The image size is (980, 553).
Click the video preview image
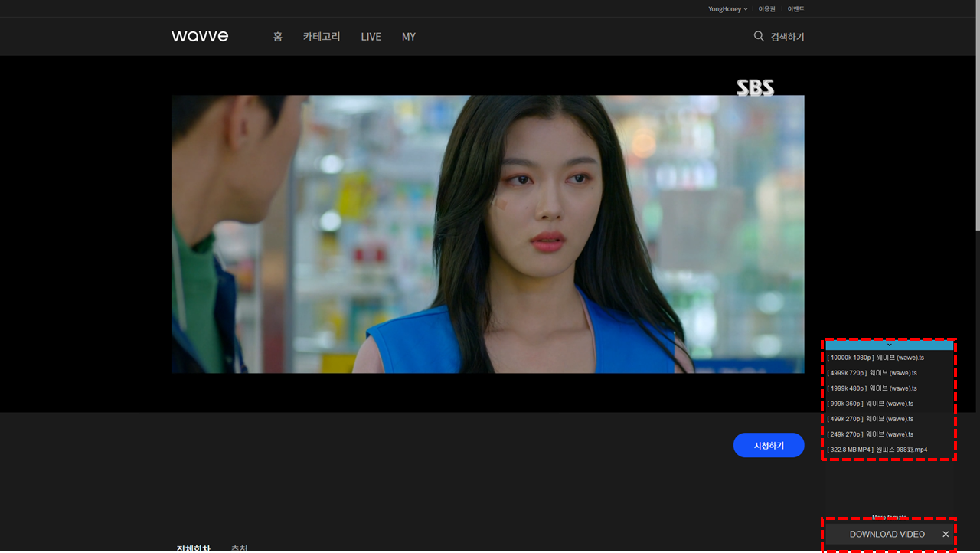click(x=488, y=234)
